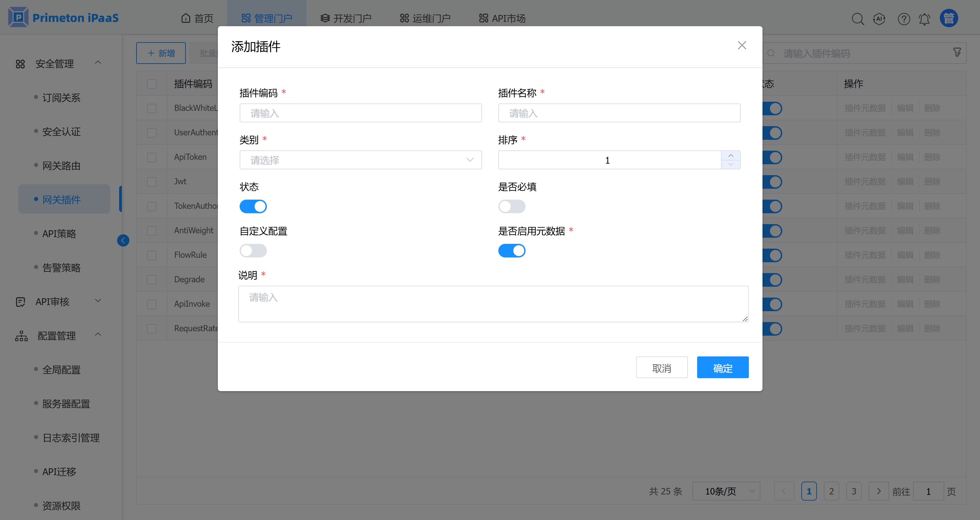This screenshot has height=520, width=980.
Task: Open the AI assistant icon
Action: coord(879,19)
